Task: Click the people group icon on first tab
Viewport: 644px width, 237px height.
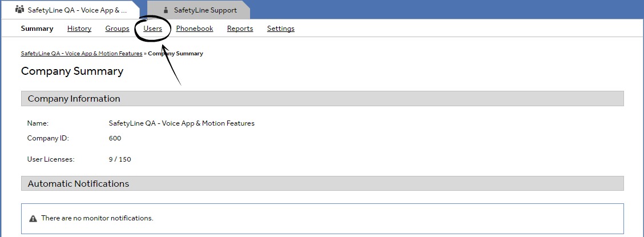Action: click(x=19, y=10)
